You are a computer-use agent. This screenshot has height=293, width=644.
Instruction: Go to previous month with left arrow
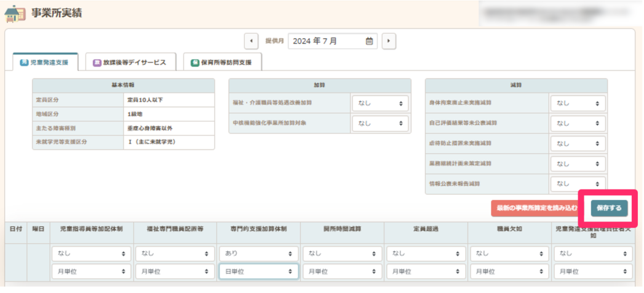coord(251,41)
